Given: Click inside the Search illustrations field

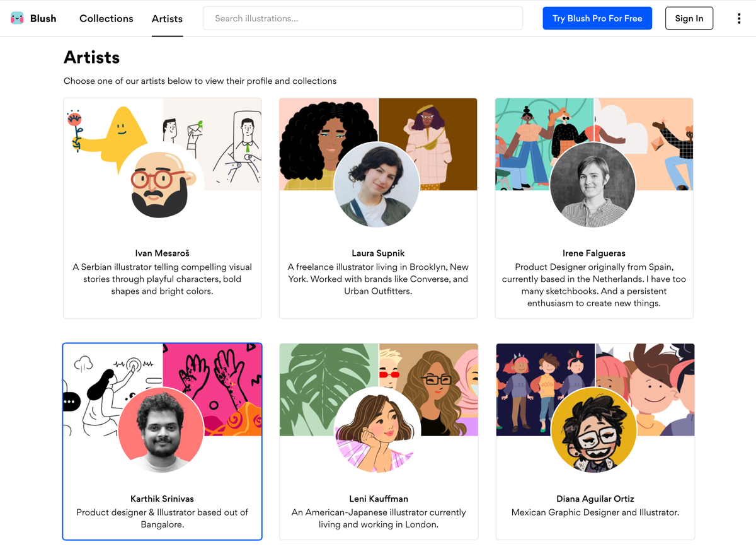Looking at the screenshot, I should [362, 18].
